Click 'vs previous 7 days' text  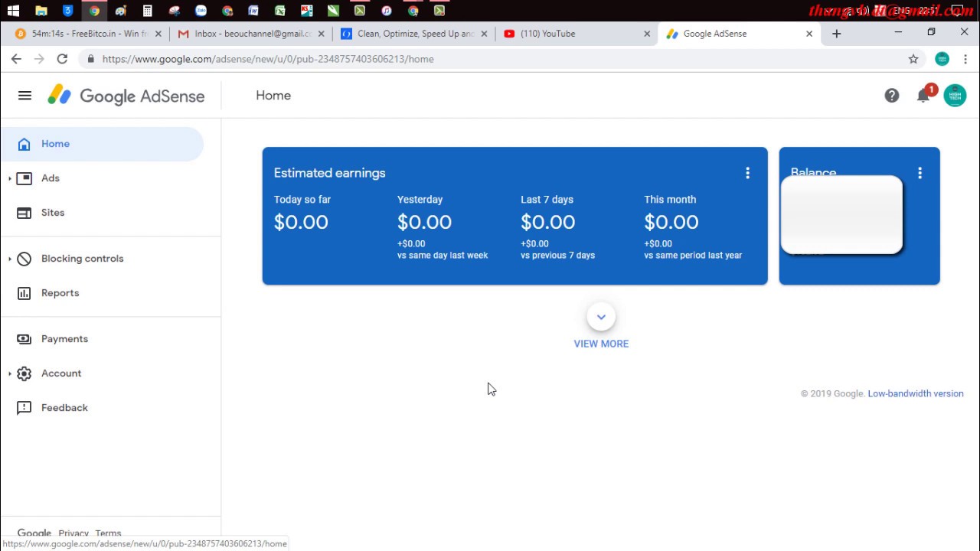click(x=557, y=256)
